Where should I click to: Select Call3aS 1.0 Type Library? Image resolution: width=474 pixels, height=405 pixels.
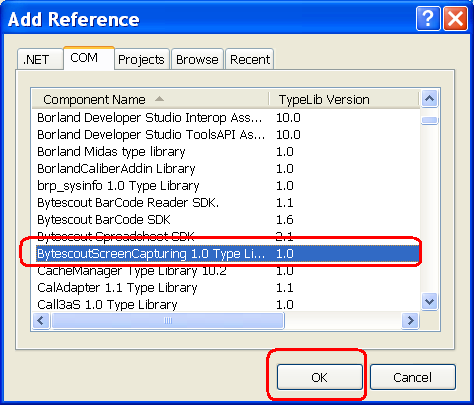(227, 305)
